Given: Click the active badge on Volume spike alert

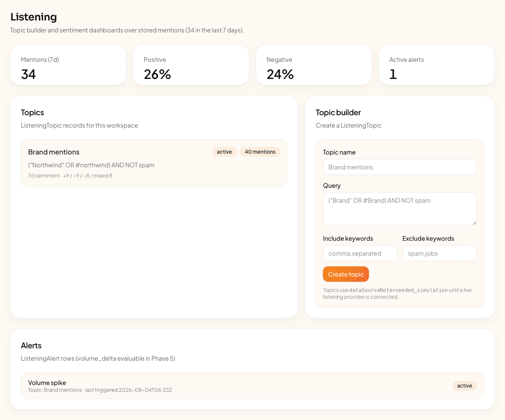Looking at the screenshot, I should tap(464, 386).
